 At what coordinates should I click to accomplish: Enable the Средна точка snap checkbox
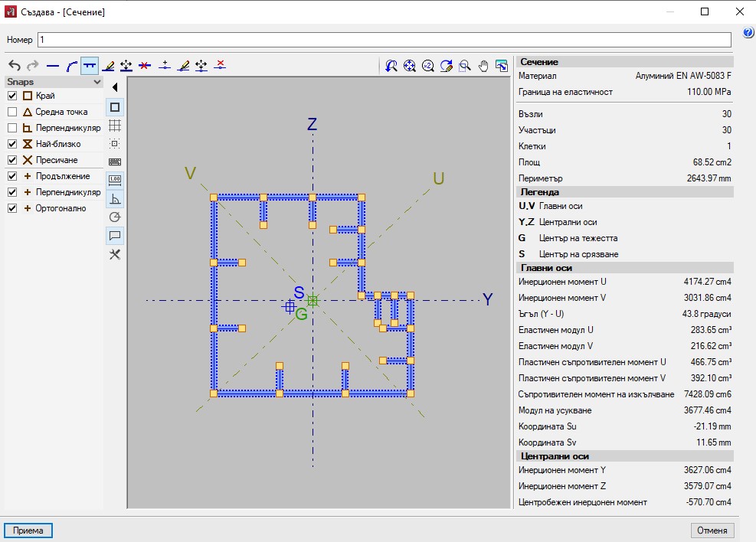12,112
